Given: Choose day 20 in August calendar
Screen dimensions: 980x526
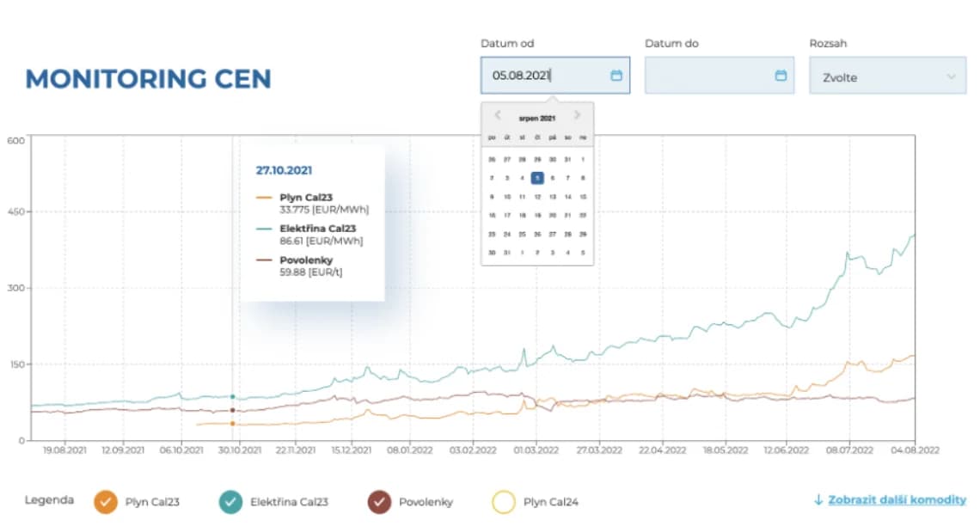Looking at the screenshot, I should tap(553, 216).
